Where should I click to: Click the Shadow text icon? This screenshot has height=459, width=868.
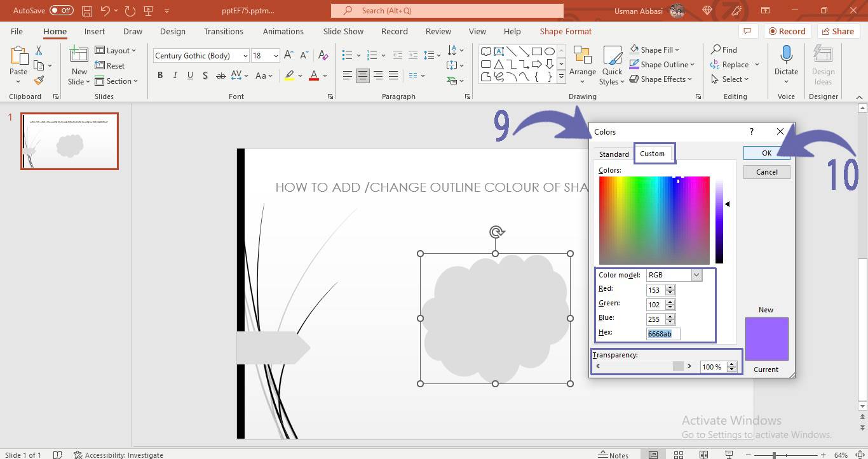[205, 76]
